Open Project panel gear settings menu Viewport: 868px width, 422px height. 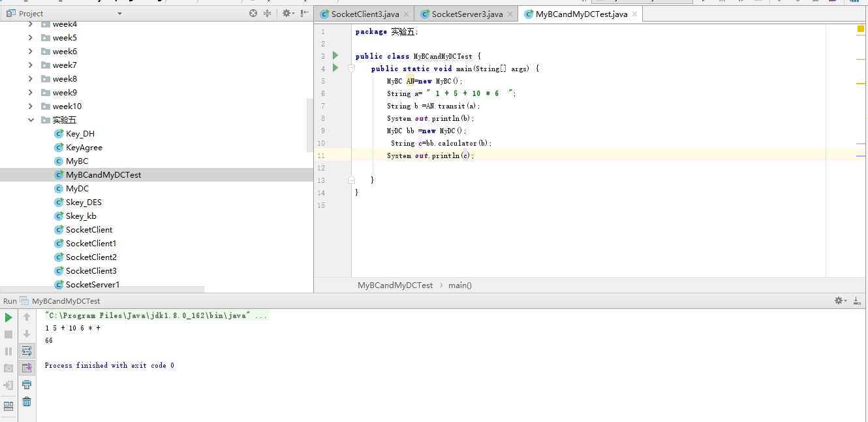[288, 13]
